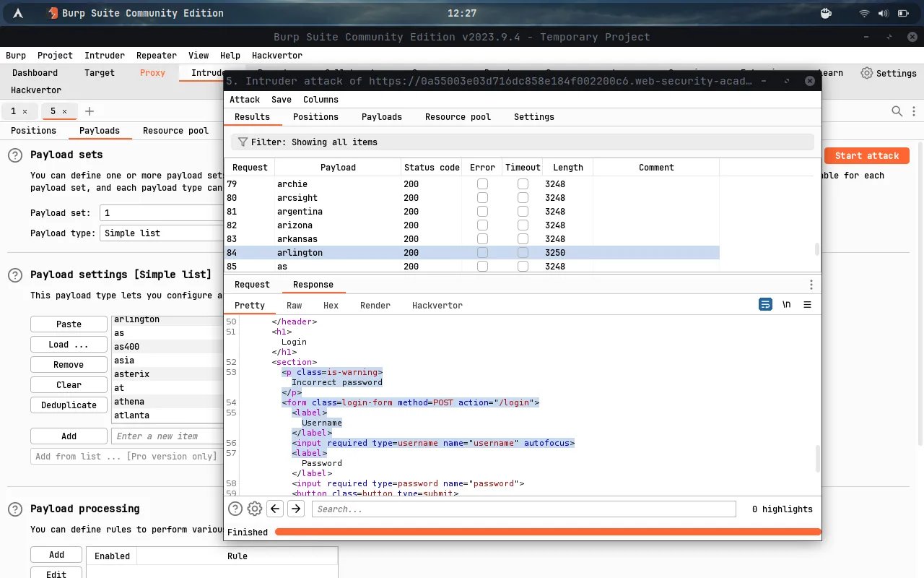Click the Start attack button
The width and height of the screenshot is (924, 578).
coord(866,155)
